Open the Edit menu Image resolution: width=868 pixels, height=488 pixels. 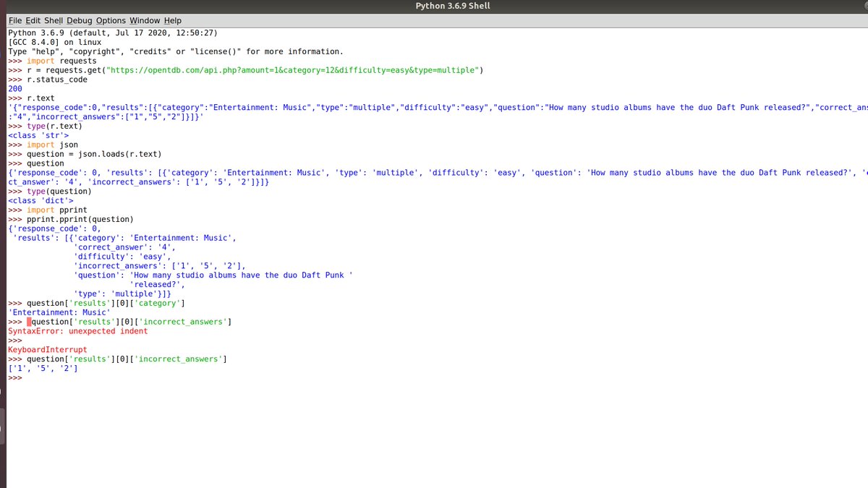33,20
